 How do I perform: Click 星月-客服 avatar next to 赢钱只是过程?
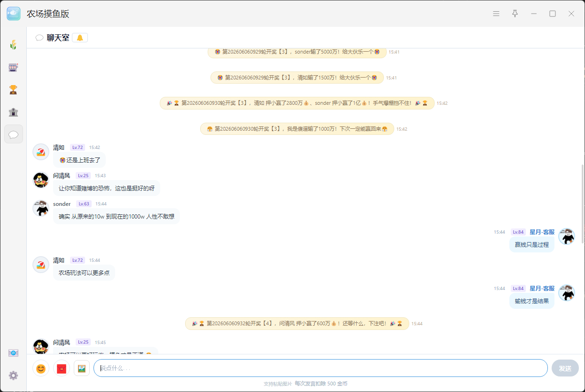[x=567, y=236]
